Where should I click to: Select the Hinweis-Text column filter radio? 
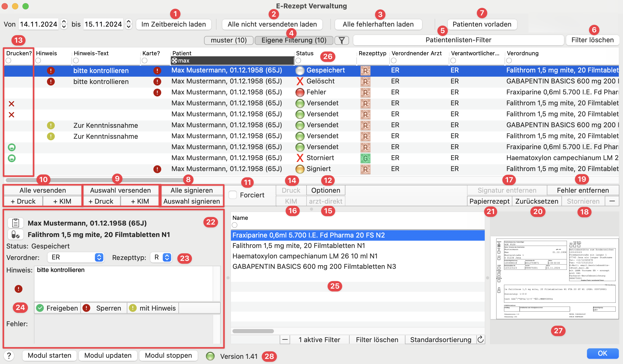tap(76, 60)
